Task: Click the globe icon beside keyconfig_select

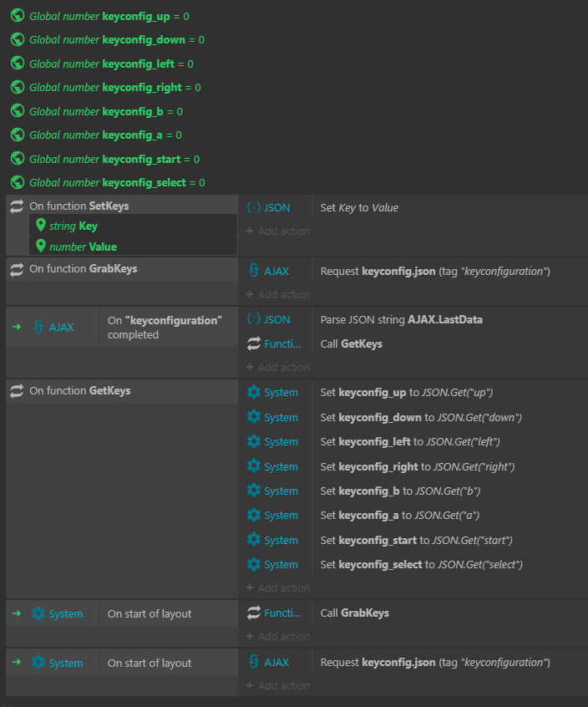Action: 17,182
